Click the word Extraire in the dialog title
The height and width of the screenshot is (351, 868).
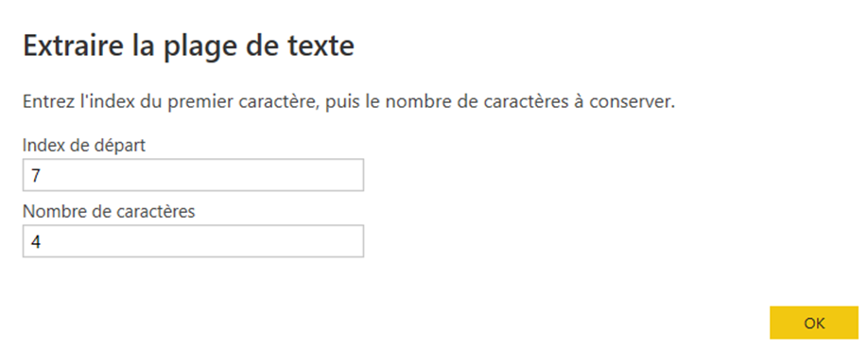(x=73, y=45)
